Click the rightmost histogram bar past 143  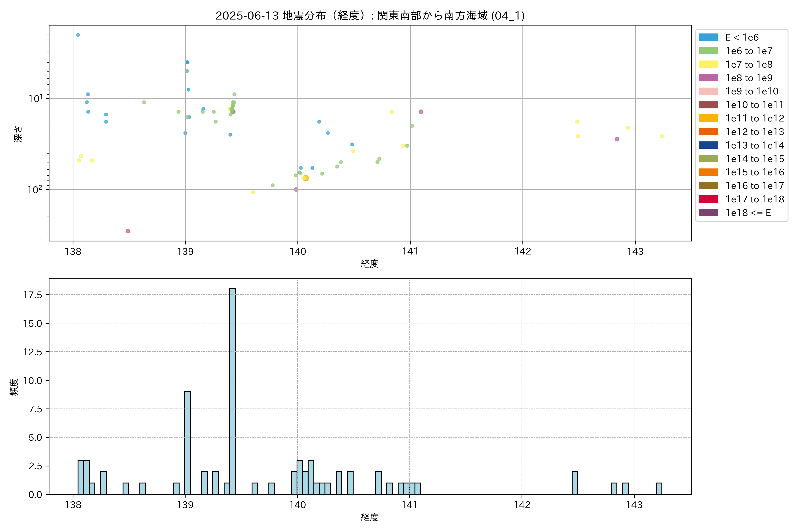[659, 489]
